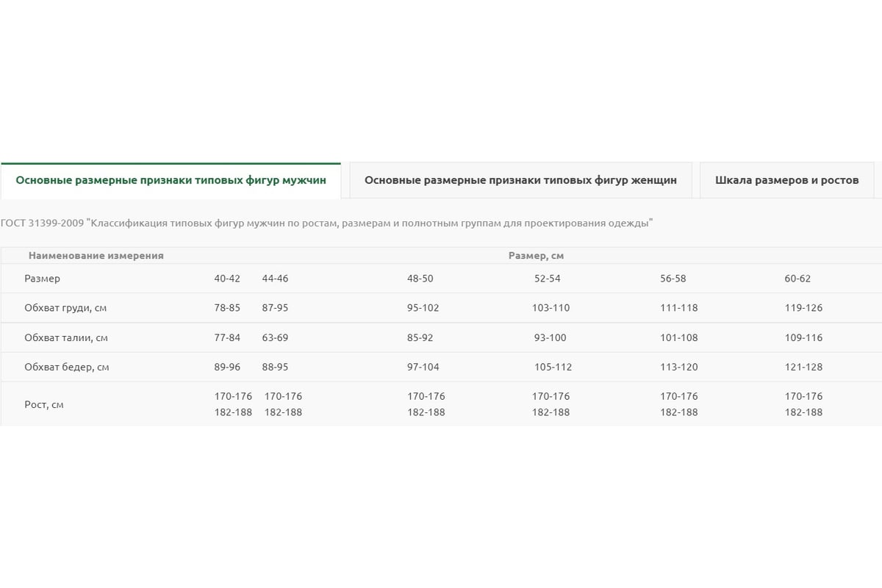This screenshot has width=882, height=588.
Task: Click the size 44-46 cell
Action: click(x=275, y=279)
